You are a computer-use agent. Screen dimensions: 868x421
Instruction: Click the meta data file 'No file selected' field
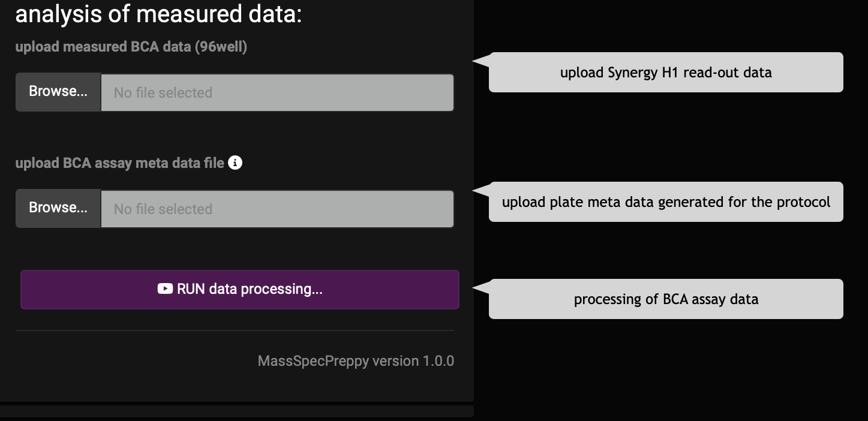[277, 209]
